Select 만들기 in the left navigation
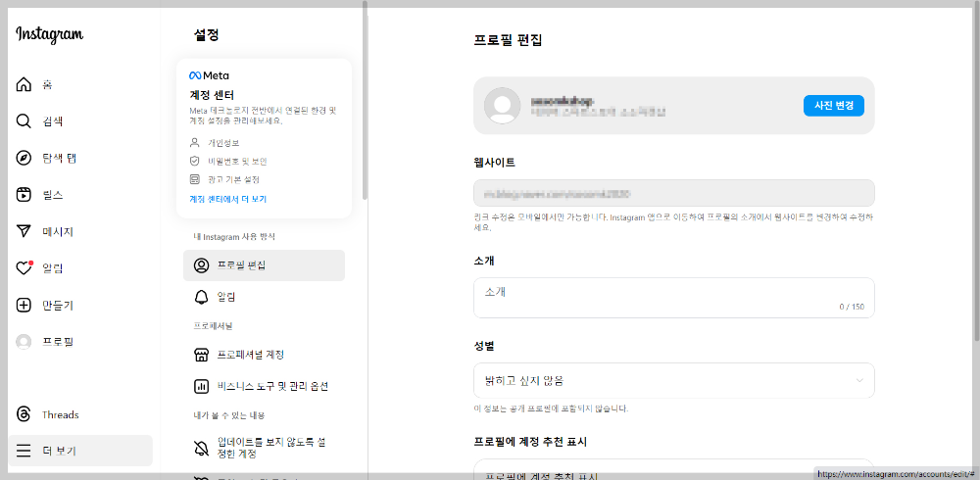The image size is (980, 480). (x=58, y=305)
